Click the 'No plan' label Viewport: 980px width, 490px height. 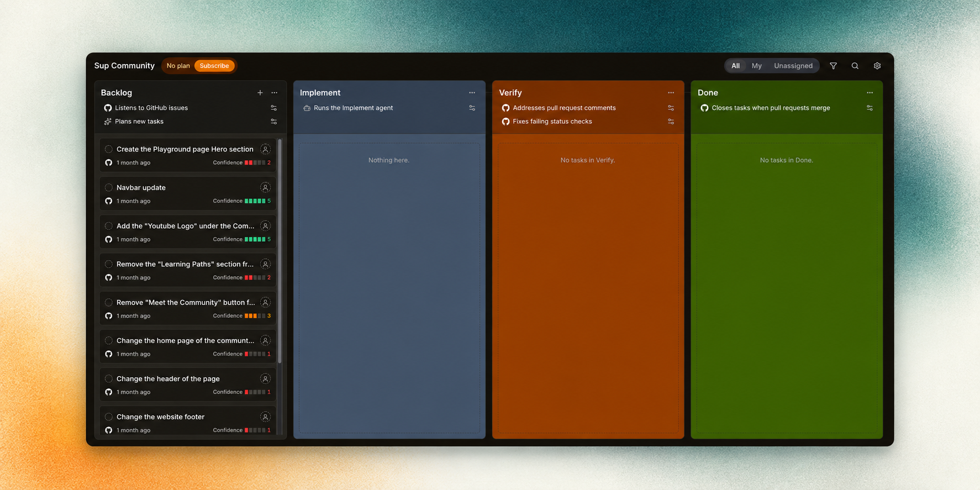(178, 66)
